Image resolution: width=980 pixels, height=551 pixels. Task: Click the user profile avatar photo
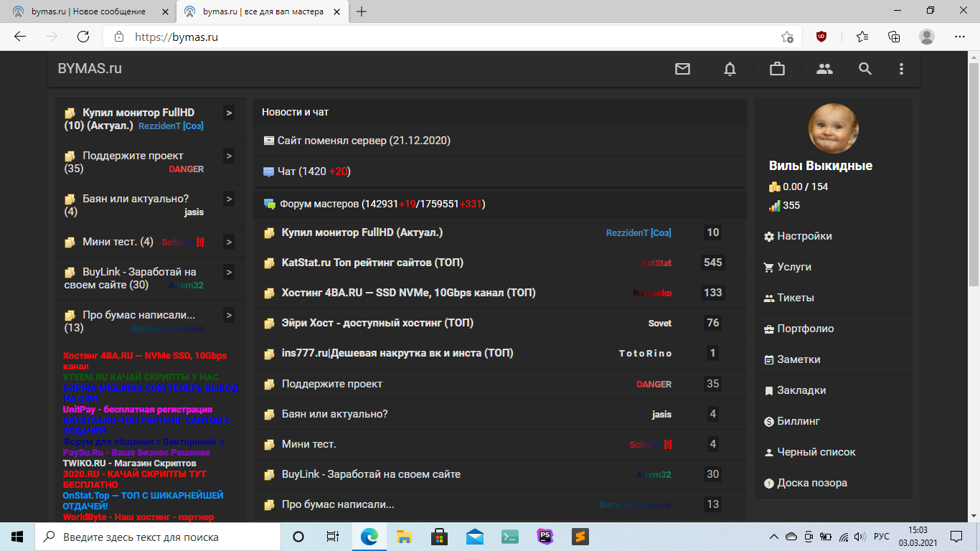834,128
